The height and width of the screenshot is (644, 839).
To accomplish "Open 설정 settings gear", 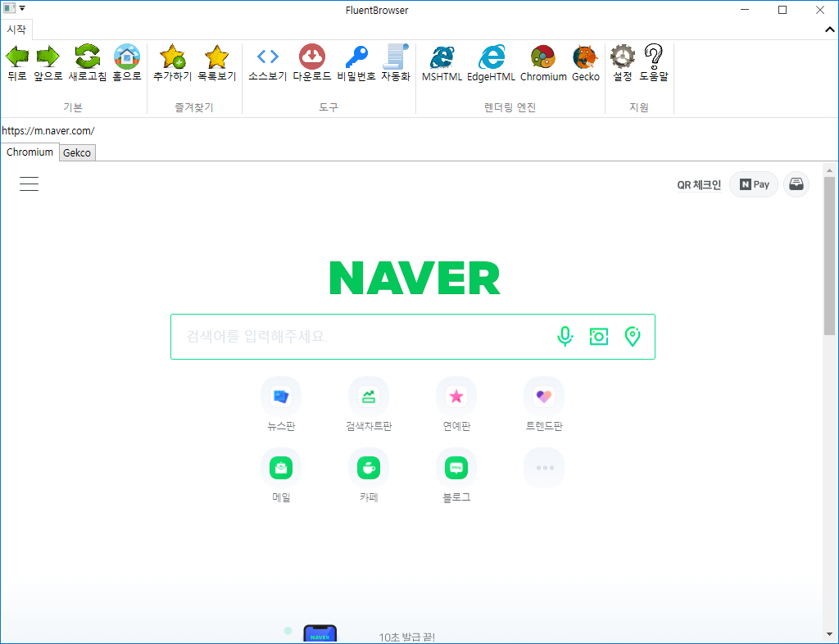I will tap(623, 62).
